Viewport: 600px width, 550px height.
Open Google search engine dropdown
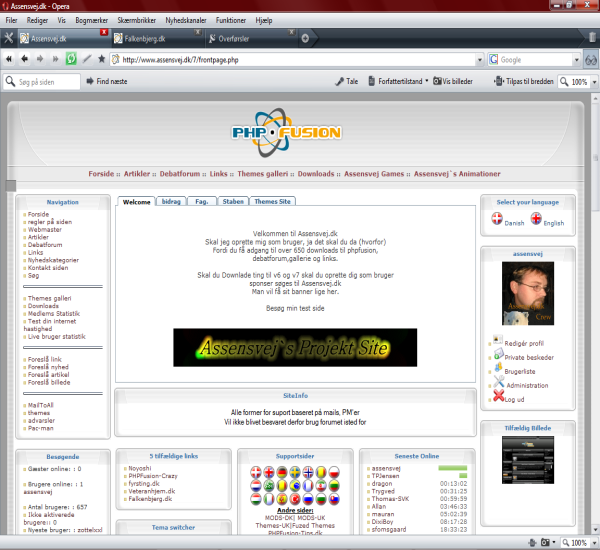click(576, 60)
